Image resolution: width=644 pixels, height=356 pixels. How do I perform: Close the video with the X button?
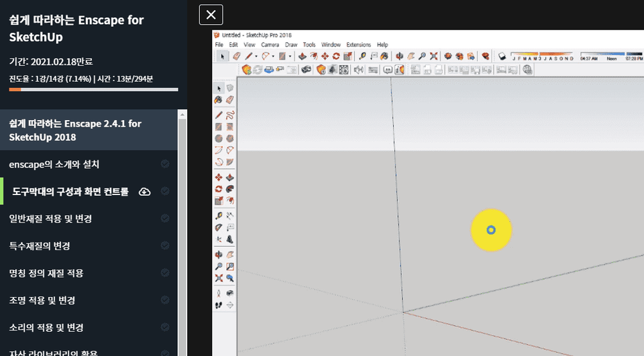(x=211, y=15)
